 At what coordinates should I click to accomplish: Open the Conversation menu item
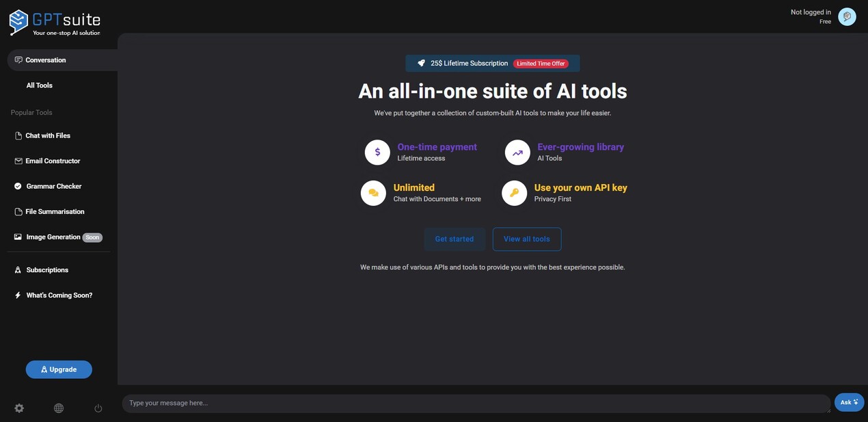[x=46, y=60]
